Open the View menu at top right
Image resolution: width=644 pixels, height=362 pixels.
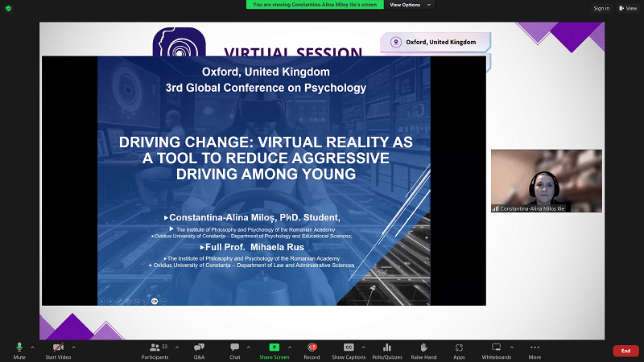coord(627,8)
